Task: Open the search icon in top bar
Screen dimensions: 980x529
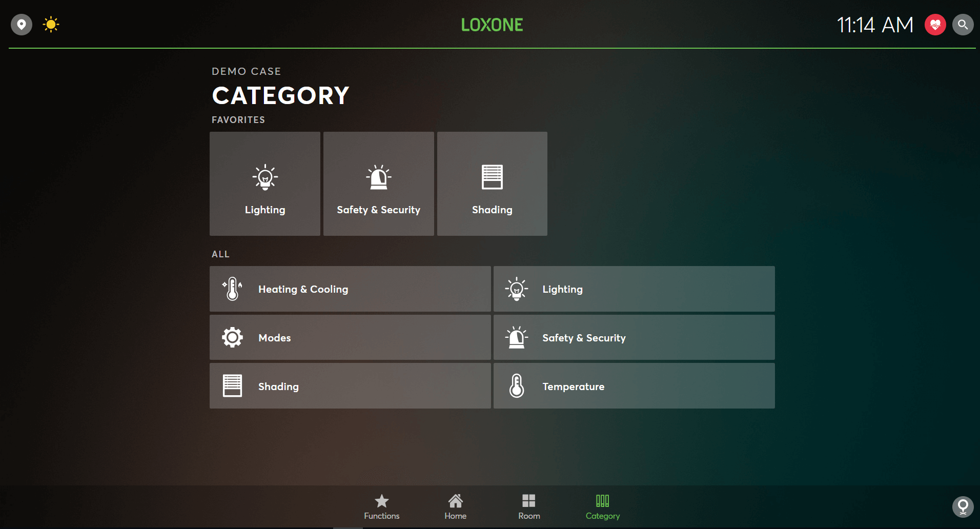Action: click(963, 24)
